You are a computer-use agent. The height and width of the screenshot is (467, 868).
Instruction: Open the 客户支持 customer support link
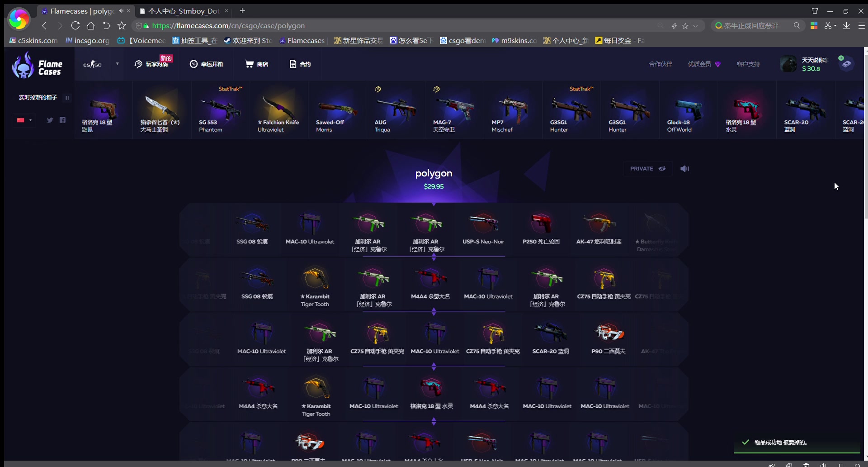point(748,64)
